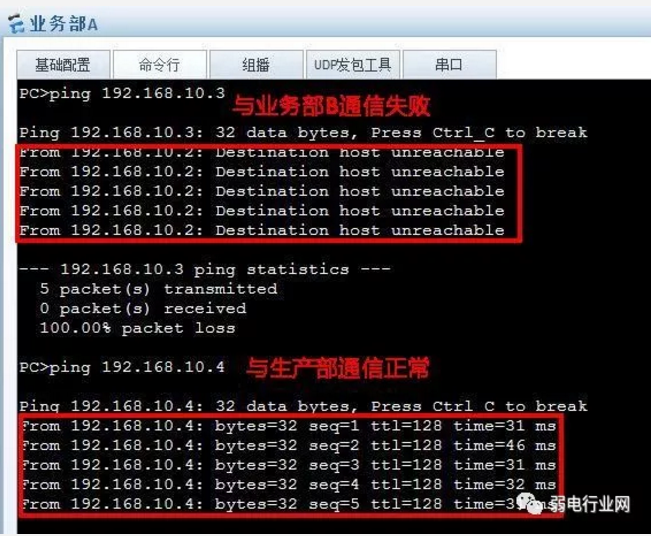653x536 pixels.
Task: Switch to the 命令行 tab
Action: click(x=160, y=65)
